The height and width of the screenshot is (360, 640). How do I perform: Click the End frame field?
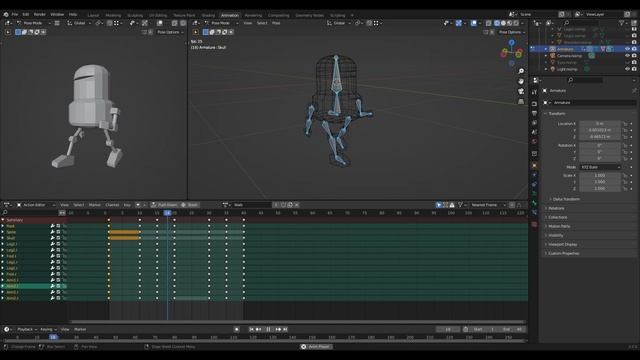click(x=512, y=329)
